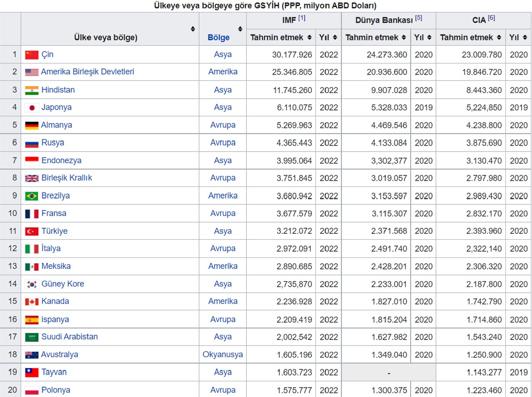Click the China flag icon
532x397 pixels.
point(32,55)
